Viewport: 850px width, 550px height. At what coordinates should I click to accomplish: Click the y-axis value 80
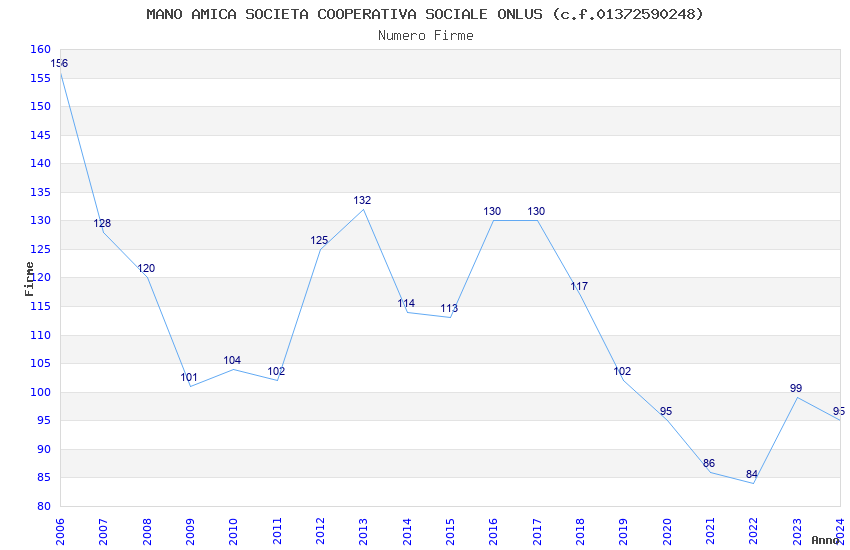click(44, 506)
